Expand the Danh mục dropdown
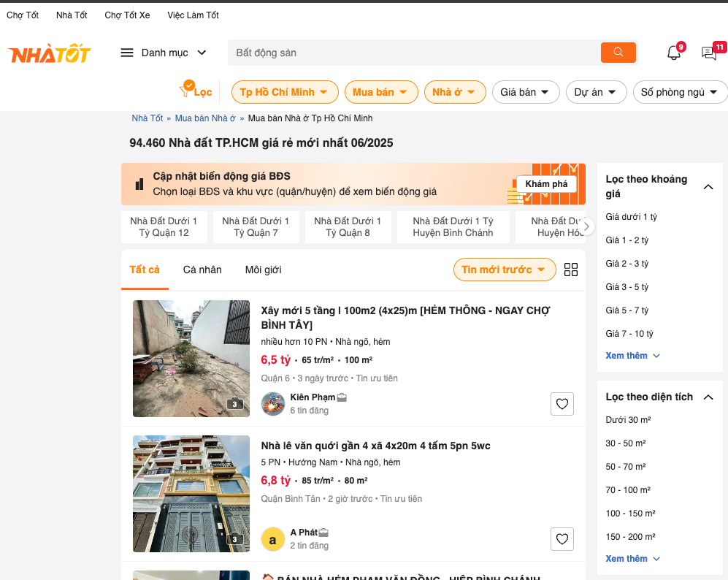Viewport: 728px width, 580px height. click(x=202, y=53)
